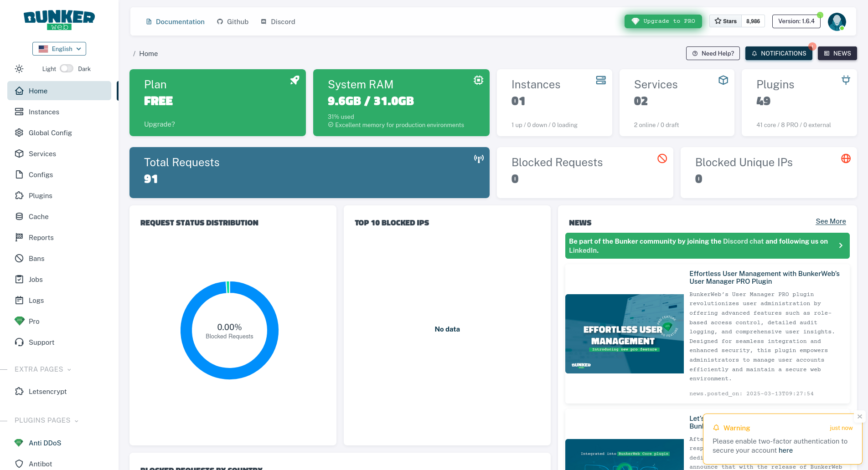Navigate to the Plugins section

[40, 195]
